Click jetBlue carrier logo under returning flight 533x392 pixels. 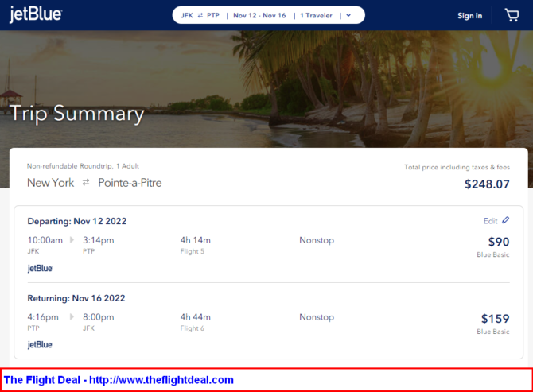[x=40, y=345]
